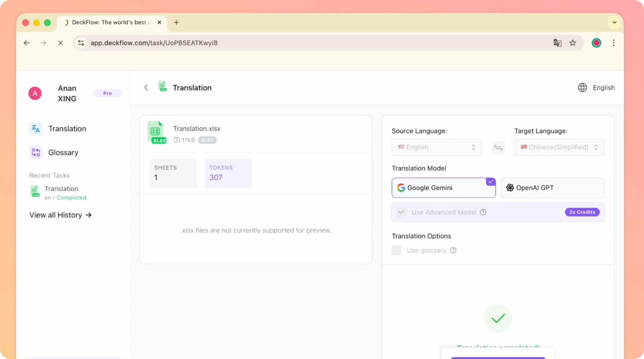Open the Chrome three-dot menu

[x=613, y=43]
